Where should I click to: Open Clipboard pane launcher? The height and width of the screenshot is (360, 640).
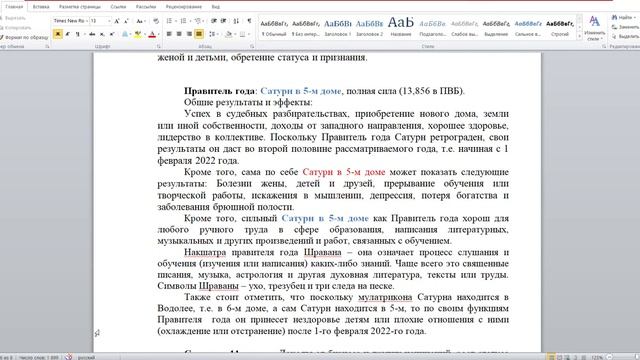coord(47,47)
